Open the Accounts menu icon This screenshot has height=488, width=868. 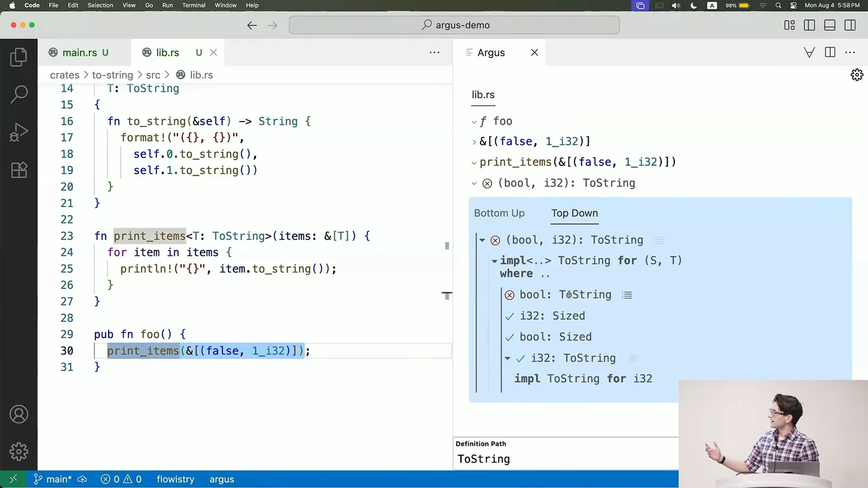tap(18, 414)
